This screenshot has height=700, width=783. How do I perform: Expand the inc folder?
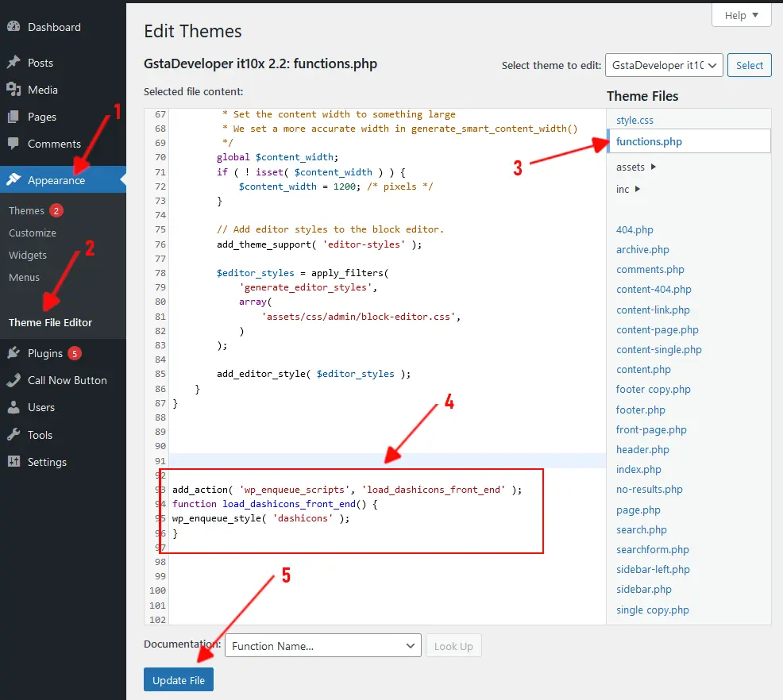point(627,189)
